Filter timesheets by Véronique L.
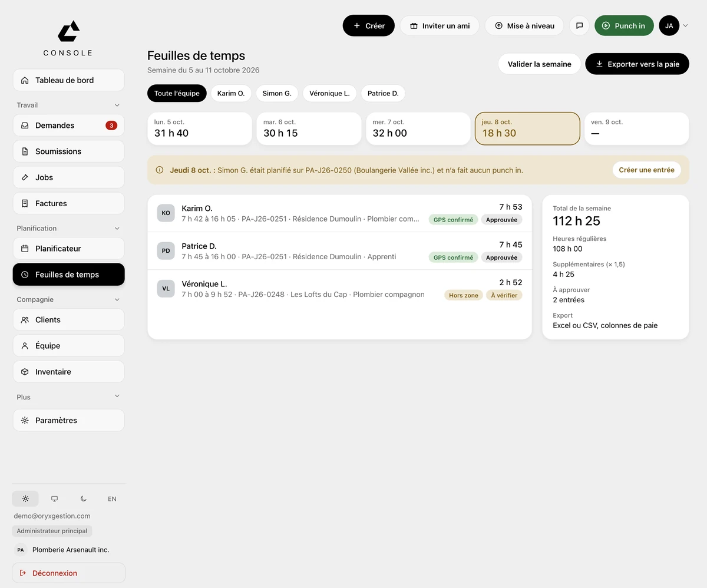The width and height of the screenshot is (707, 588). pos(329,93)
